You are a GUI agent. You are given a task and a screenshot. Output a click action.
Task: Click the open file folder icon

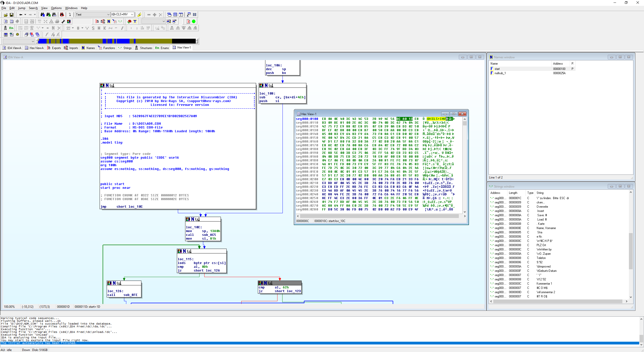pyautogui.click(x=6, y=15)
